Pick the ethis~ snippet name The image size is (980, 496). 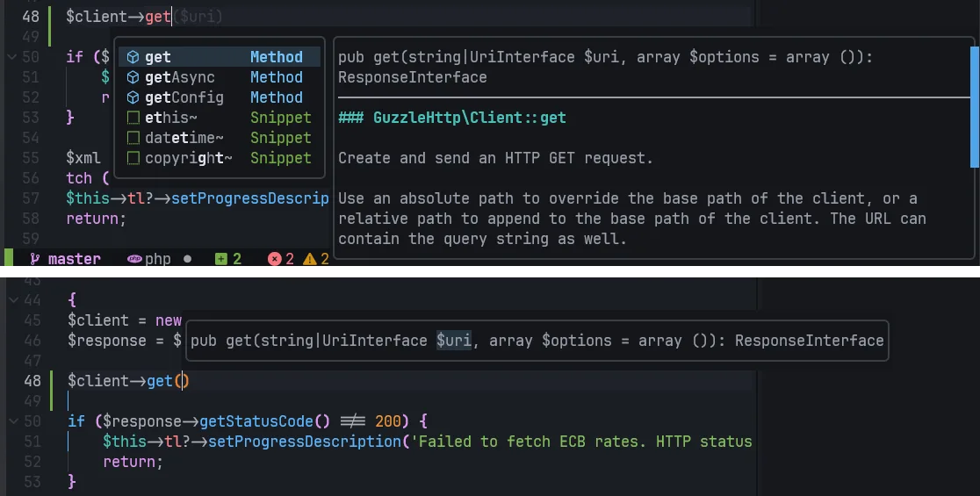point(170,118)
